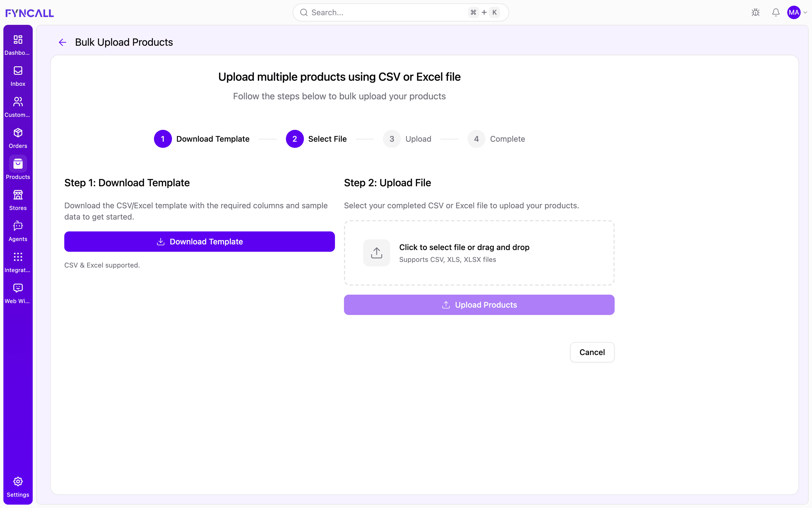Go back using the arrow icon
Screen dimensions: 812x508
62,42
